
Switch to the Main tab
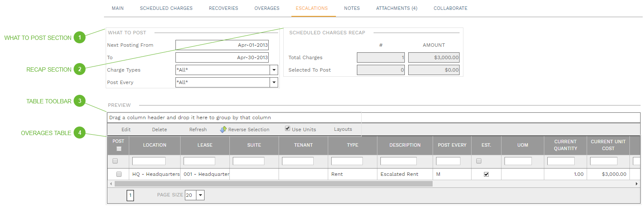(x=118, y=8)
